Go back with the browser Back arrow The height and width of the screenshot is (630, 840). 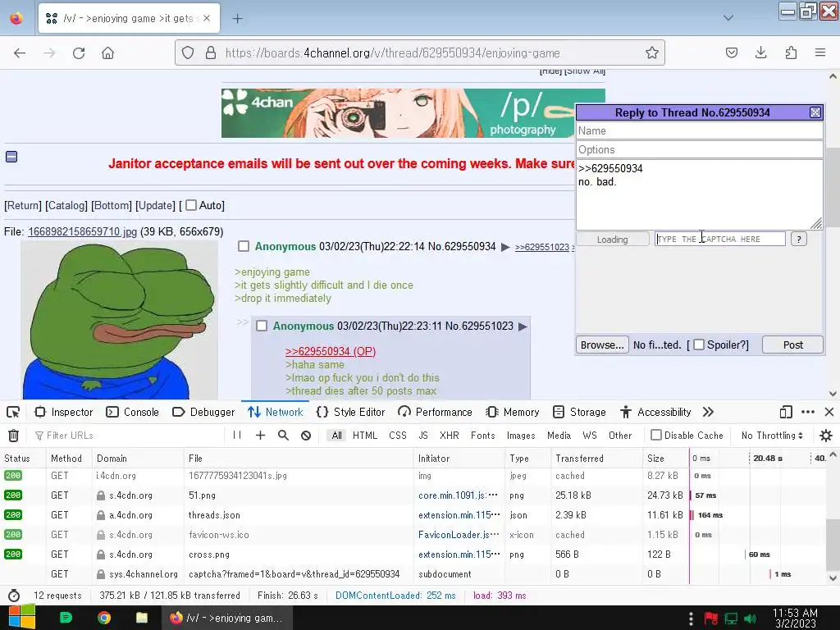(x=20, y=53)
